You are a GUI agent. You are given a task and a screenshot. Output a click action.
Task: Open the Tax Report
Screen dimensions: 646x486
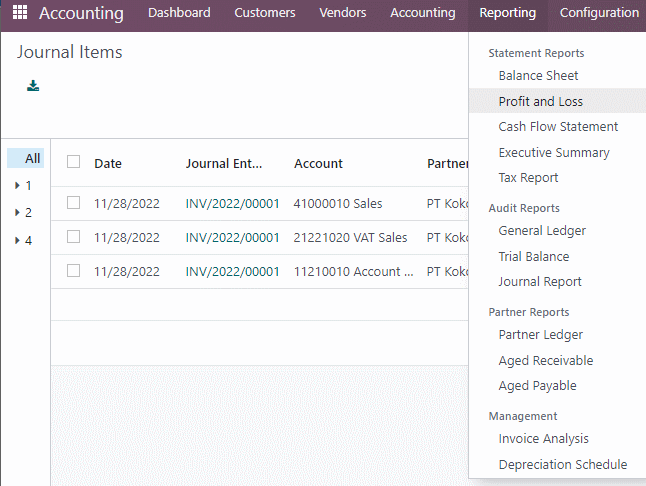(528, 178)
